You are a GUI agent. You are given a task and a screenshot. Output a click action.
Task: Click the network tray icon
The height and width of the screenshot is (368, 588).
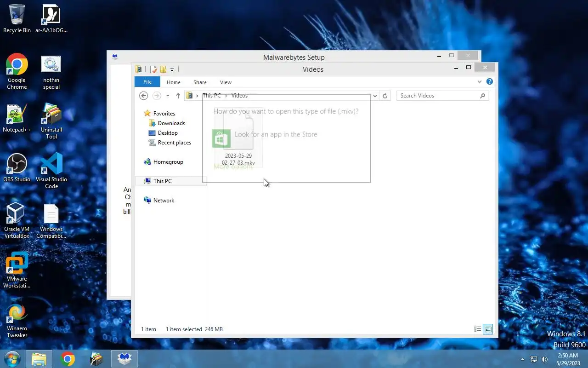point(534,359)
